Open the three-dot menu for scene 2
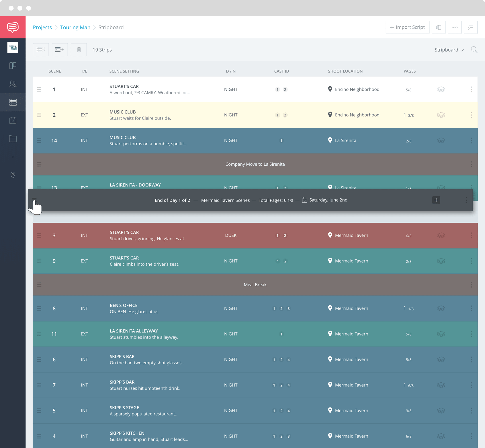 (471, 115)
